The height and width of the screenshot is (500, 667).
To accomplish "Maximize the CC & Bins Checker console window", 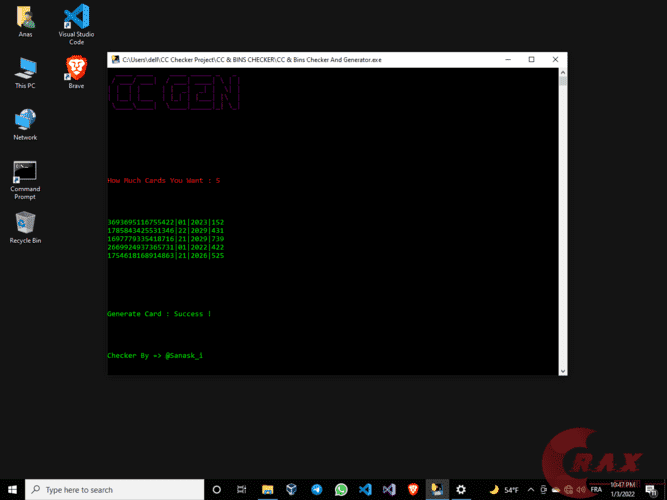I will (531, 60).
